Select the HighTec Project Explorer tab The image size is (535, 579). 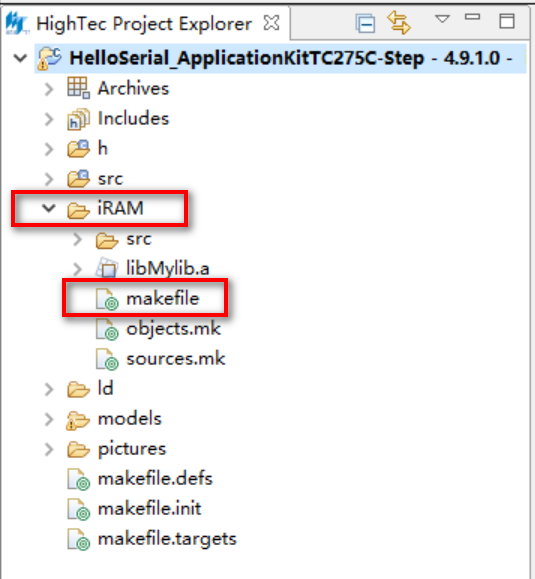[144, 24]
